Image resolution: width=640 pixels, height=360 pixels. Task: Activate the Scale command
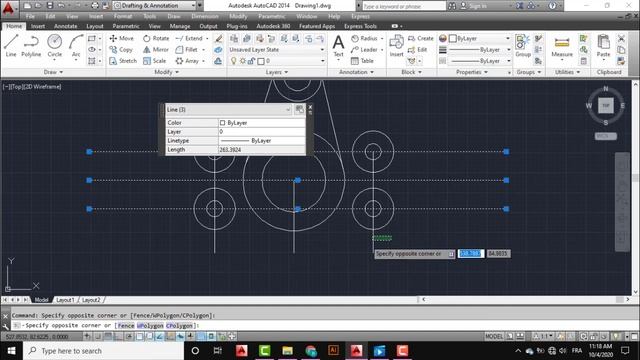click(x=155, y=61)
